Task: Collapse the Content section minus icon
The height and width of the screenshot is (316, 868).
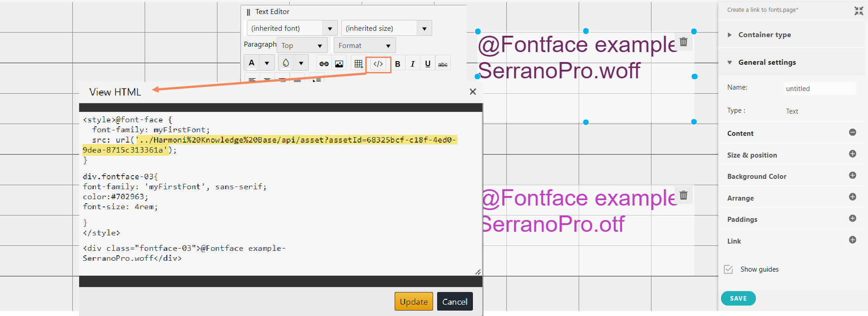Action: point(853,132)
